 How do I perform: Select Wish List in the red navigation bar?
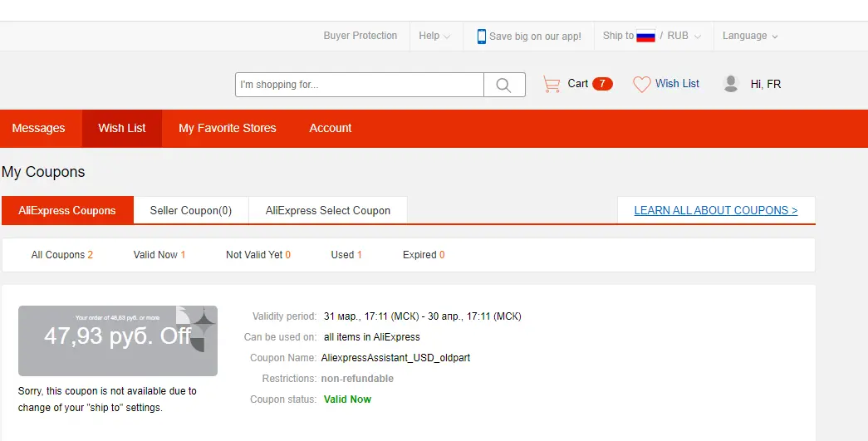(x=122, y=129)
